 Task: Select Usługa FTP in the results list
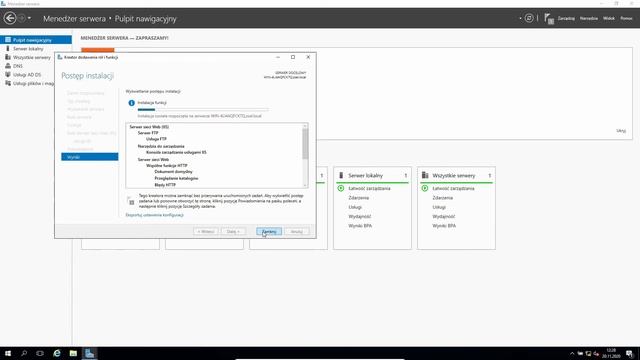(156, 139)
